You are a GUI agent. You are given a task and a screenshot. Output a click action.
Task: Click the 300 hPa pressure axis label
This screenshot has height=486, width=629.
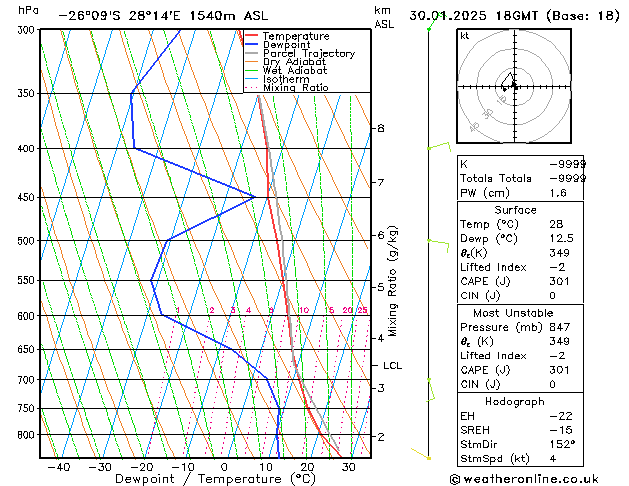28,30
